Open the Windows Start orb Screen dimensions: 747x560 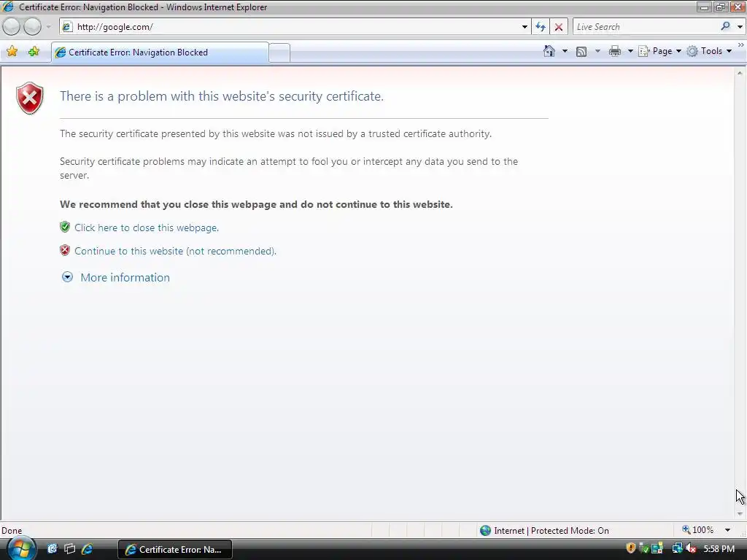(x=20, y=548)
